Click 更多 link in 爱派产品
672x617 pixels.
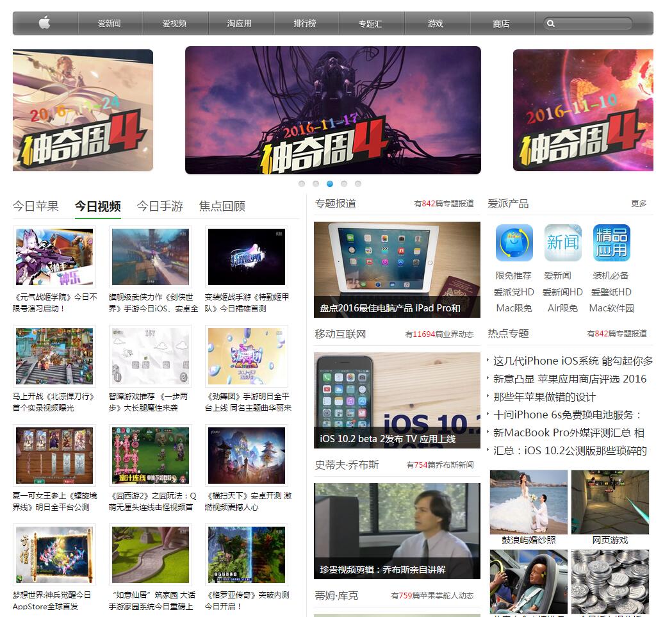639,204
